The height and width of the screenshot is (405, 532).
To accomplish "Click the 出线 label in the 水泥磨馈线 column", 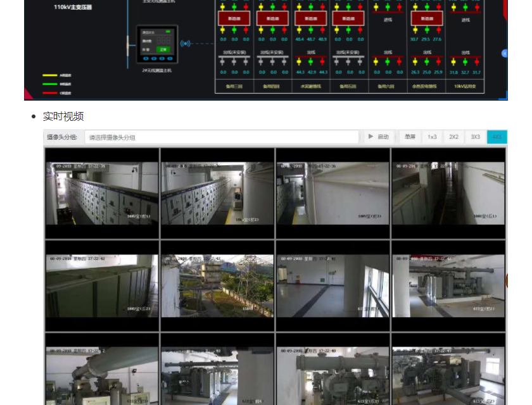I will pyautogui.click(x=311, y=52).
